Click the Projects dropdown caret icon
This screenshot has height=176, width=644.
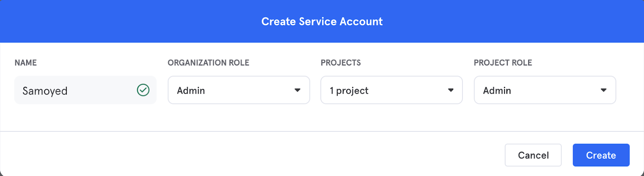pyautogui.click(x=451, y=90)
